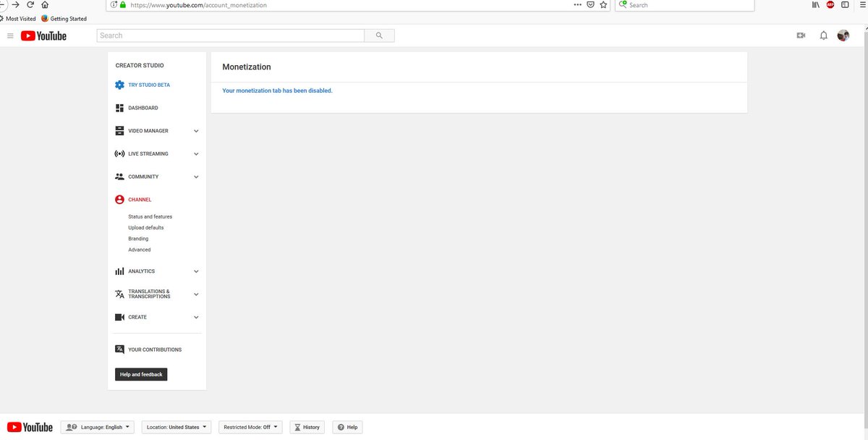
Task: Click the Monetization heading
Action: coord(247,67)
